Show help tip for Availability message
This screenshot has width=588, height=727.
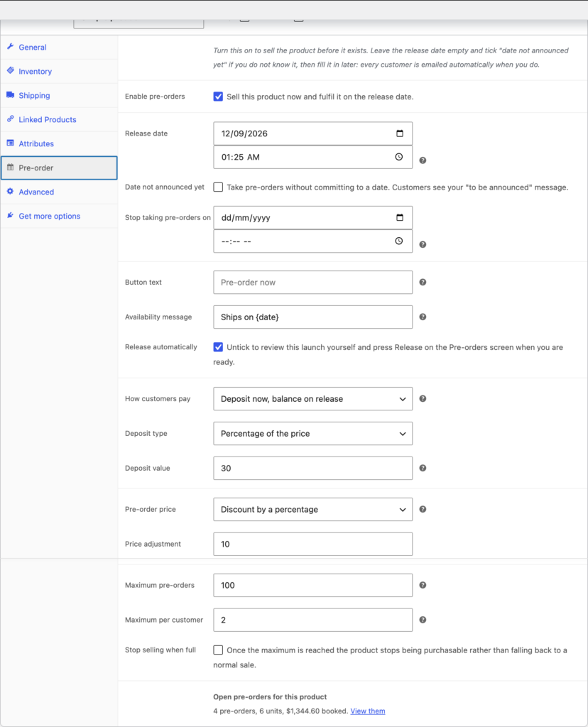point(423,317)
